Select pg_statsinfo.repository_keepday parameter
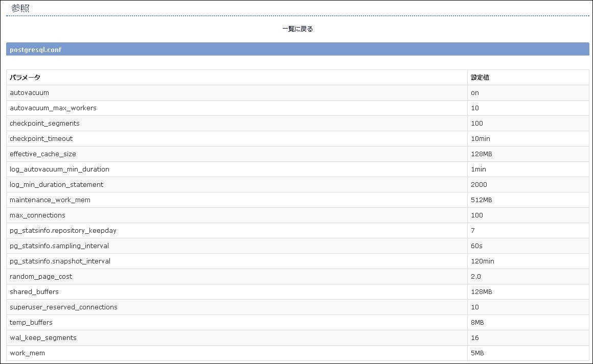Screen dimensions: 593x364 (63, 231)
